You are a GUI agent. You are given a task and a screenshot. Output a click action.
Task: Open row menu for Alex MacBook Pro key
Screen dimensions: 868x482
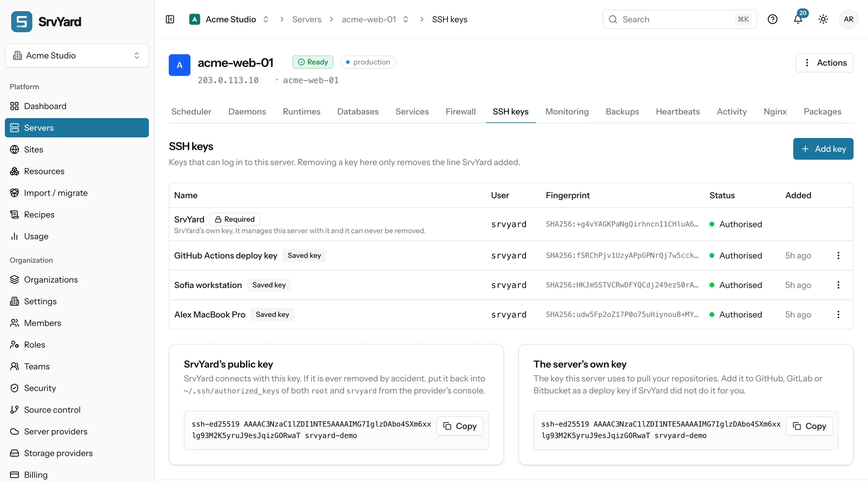838,315
